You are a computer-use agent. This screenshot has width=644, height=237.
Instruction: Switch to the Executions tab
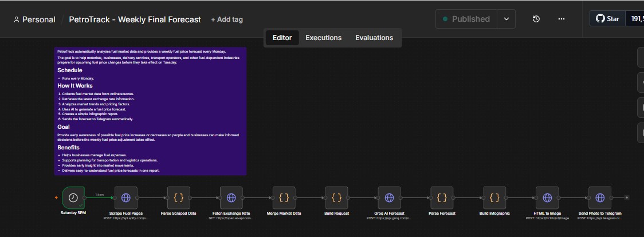(x=324, y=38)
